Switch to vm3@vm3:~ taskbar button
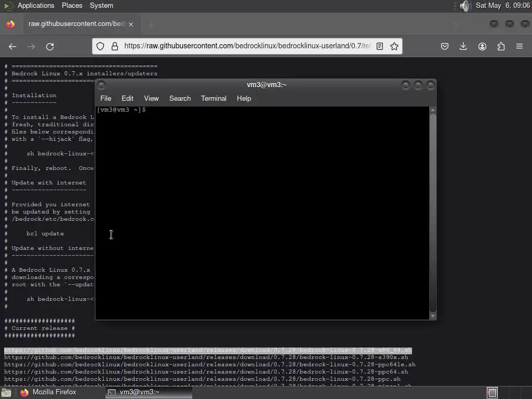The image size is (532, 399). (x=149, y=392)
